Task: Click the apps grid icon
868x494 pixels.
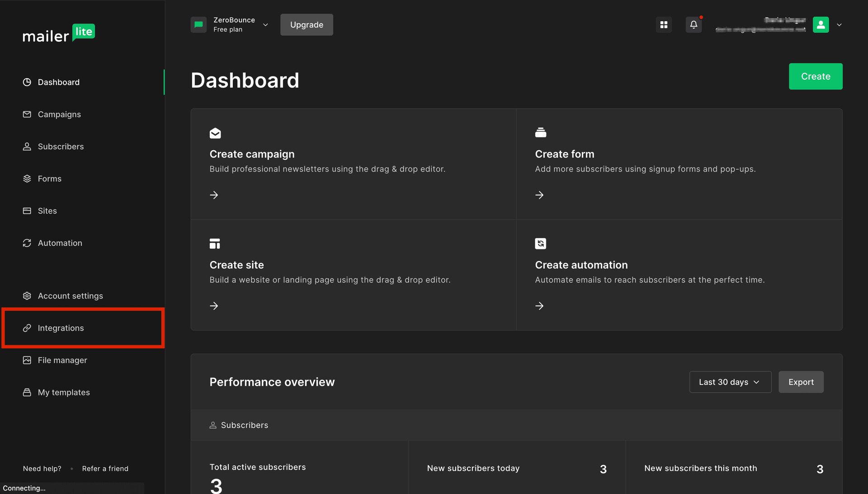Action: pyautogui.click(x=663, y=24)
